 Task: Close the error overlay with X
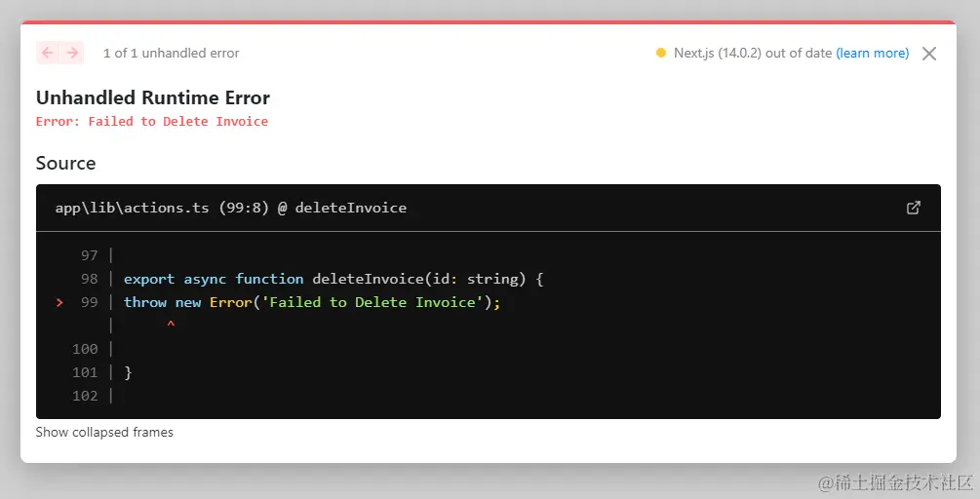coord(928,54)
